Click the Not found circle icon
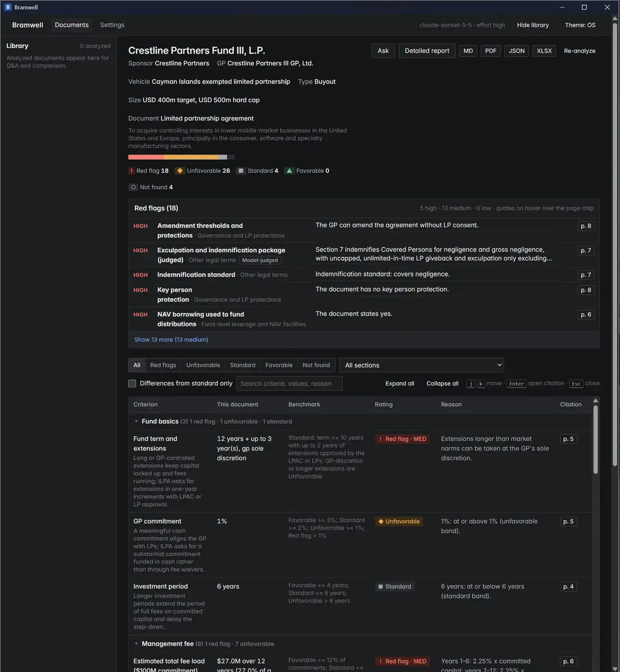The width and height of the screenshot is (620, 672). [x=133, y=187]
